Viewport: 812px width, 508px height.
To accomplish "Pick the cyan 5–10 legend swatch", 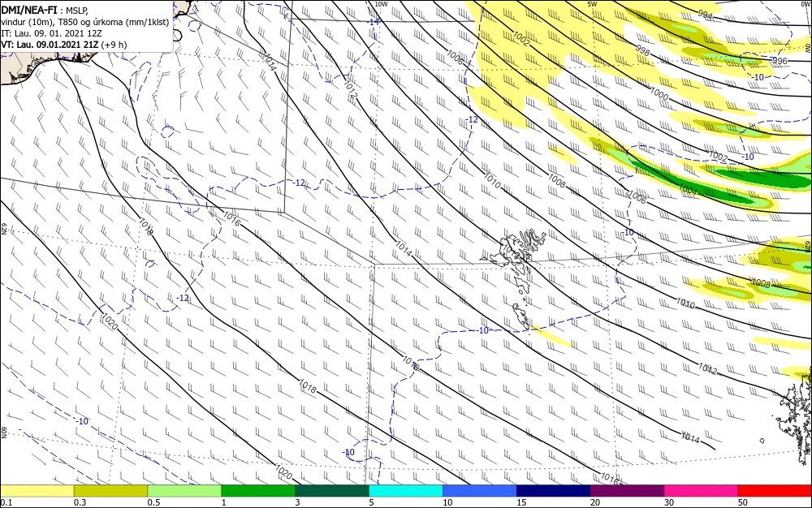I will (x=406, y=491).
